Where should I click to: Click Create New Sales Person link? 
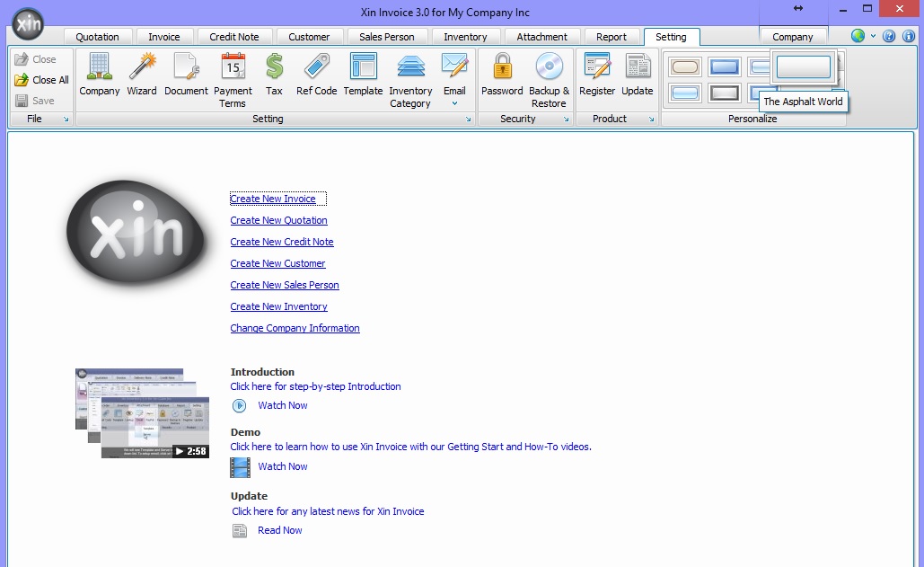[x=285, y=285]
